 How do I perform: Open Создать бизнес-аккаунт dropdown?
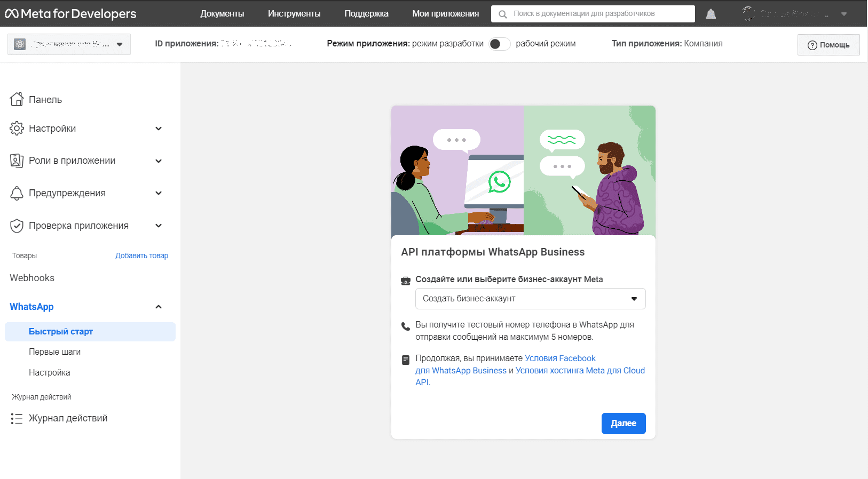click(531, 299)
